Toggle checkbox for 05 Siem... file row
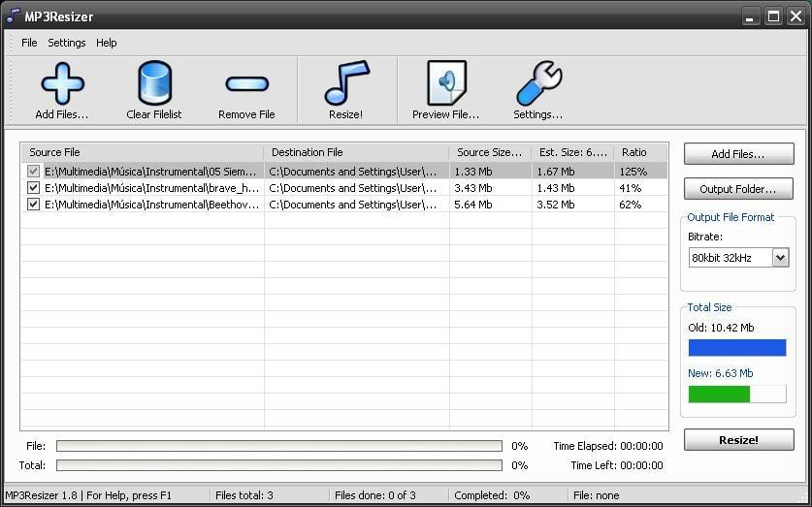This screenshot has height=507, width=812. pyautogui.click(x=33, y=172)
